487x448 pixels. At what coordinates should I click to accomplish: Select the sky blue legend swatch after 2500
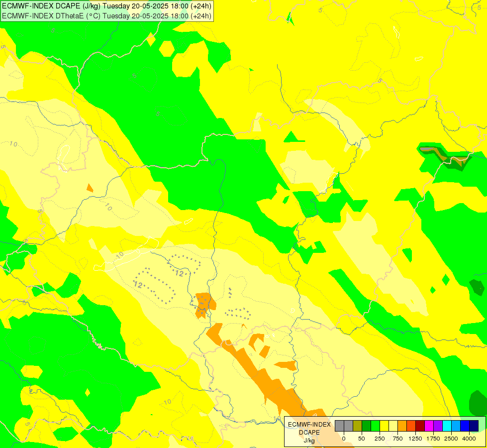[456, 426]
